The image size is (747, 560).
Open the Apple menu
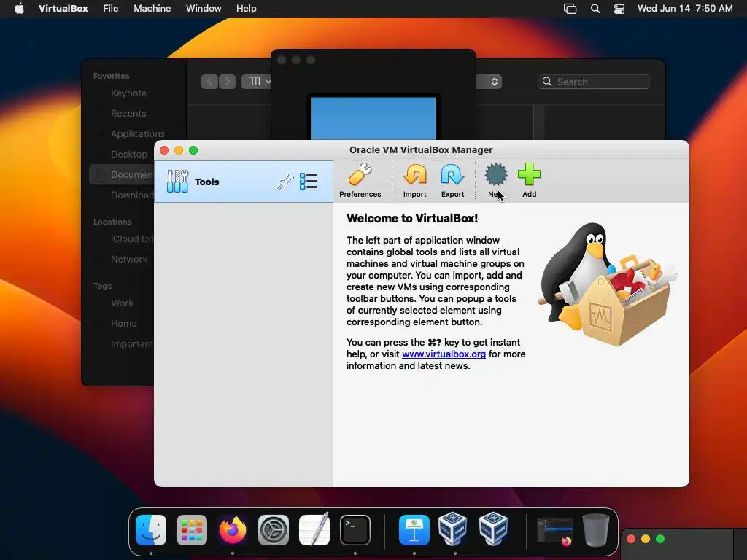(x=19, y=9)
